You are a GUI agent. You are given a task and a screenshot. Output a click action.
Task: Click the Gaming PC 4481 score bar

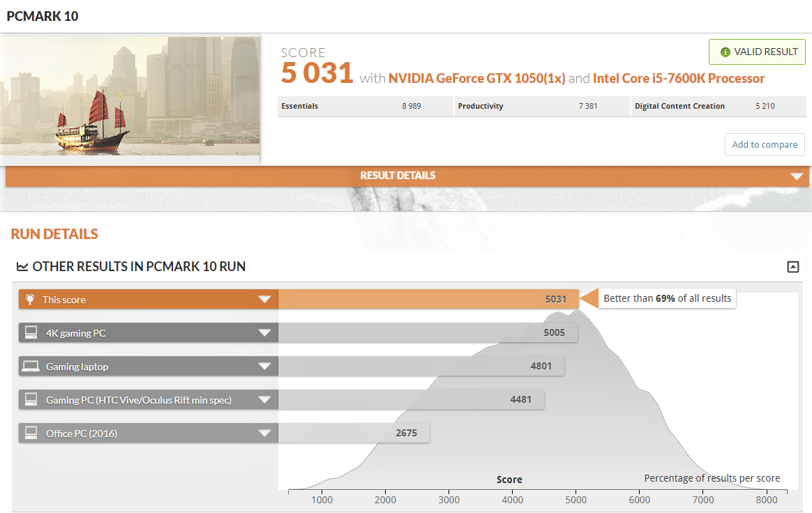point(411,399)
